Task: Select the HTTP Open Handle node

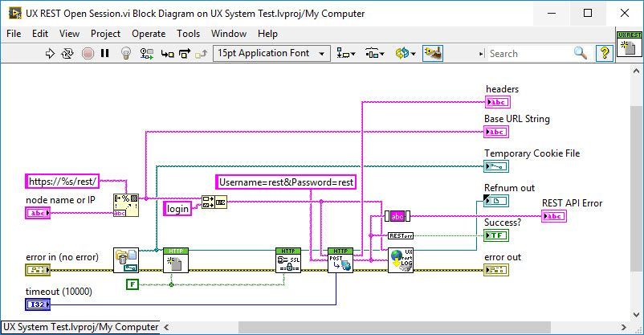Action: click(176, 260)
